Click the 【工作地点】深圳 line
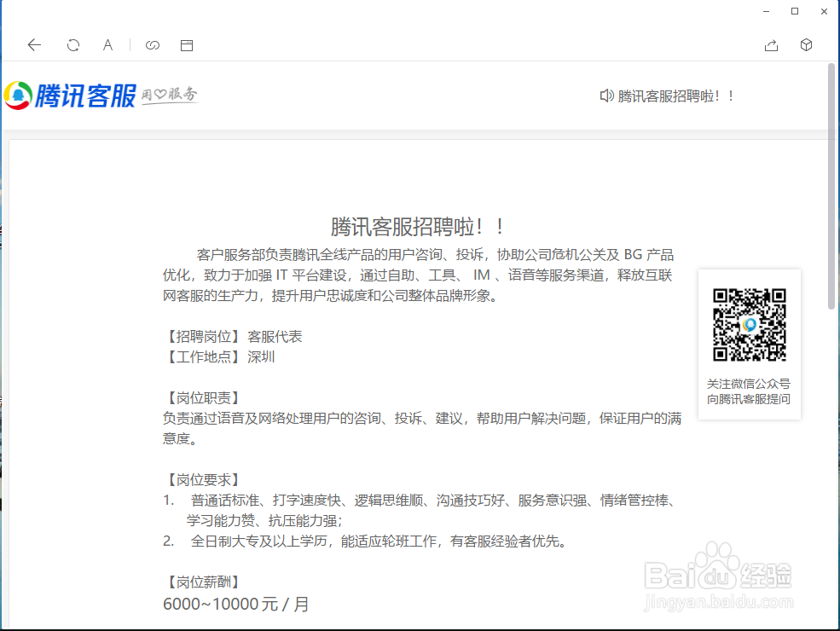 point(219,356)
